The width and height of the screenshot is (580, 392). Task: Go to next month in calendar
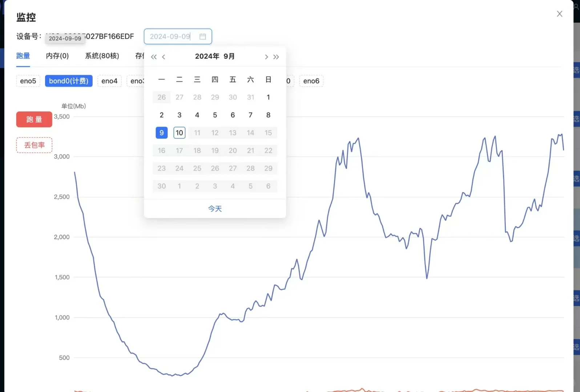[x=266, y=57]
